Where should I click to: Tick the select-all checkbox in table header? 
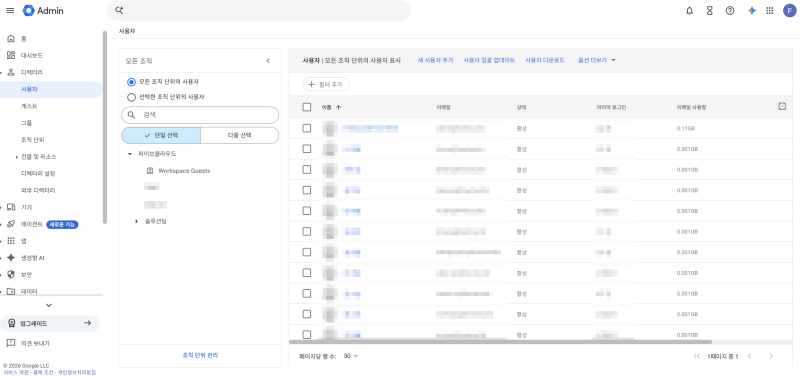pyautogui.click(x=307, y=107)
